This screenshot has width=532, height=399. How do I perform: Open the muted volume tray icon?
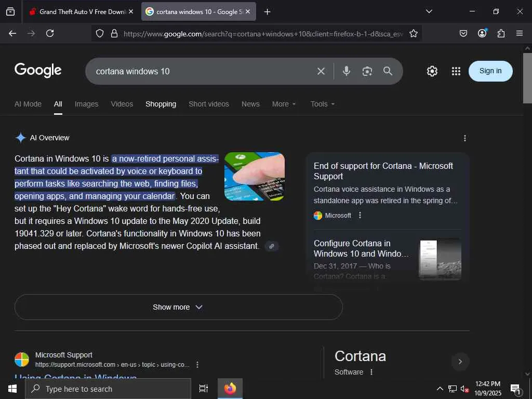[464, 389]
